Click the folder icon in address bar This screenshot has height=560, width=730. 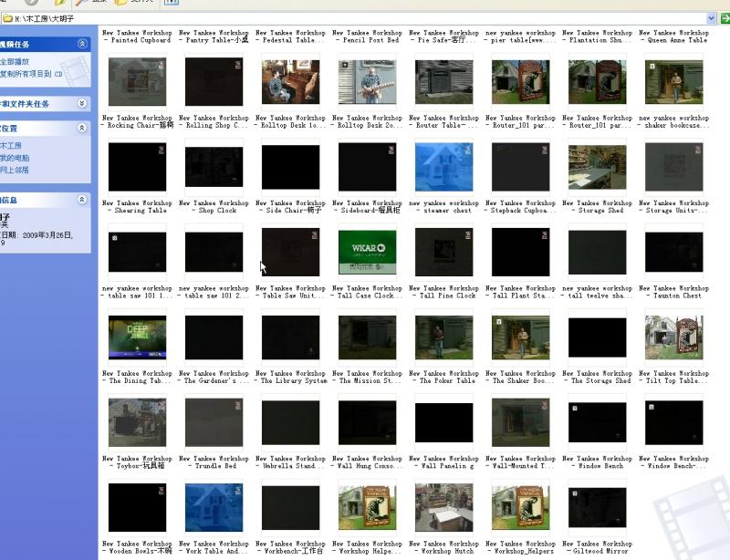[x=7, y=18]
